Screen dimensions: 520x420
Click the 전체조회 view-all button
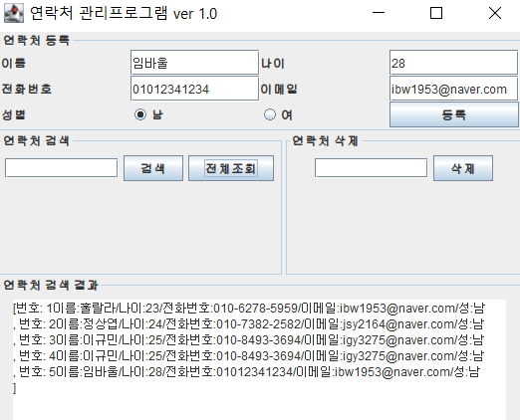[x=231, y=168]
